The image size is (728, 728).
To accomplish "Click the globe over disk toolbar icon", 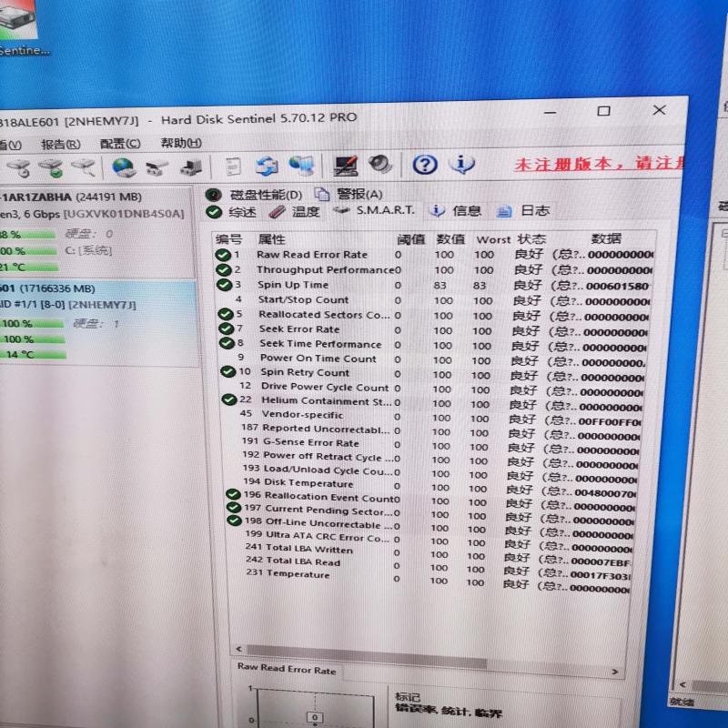I will [x=124, y=167].
